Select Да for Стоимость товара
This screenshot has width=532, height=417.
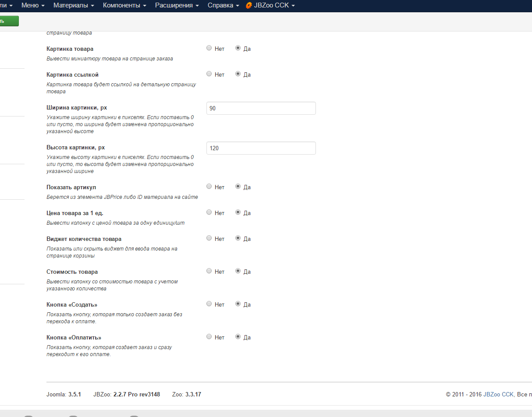[x=238, y=271]
